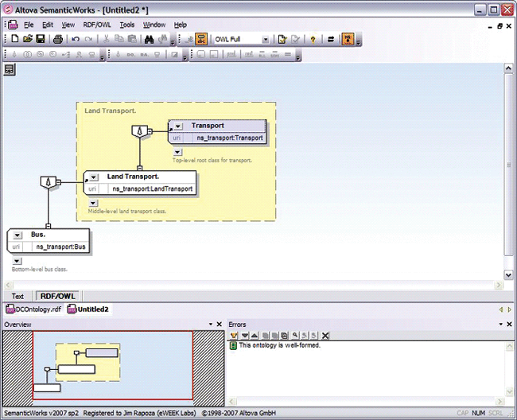Close the Overview panel
Screen dimensions: 517x420
click(x=219, y=325)
